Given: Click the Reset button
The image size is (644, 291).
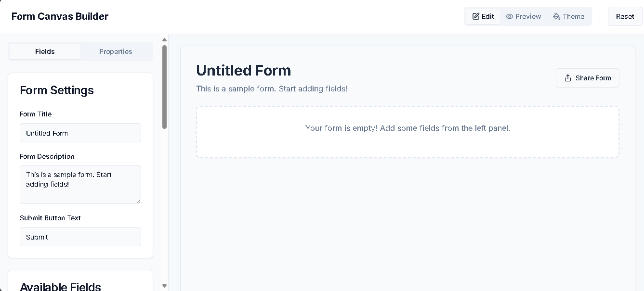Looking at the screenshot, I should coord(625,16).
